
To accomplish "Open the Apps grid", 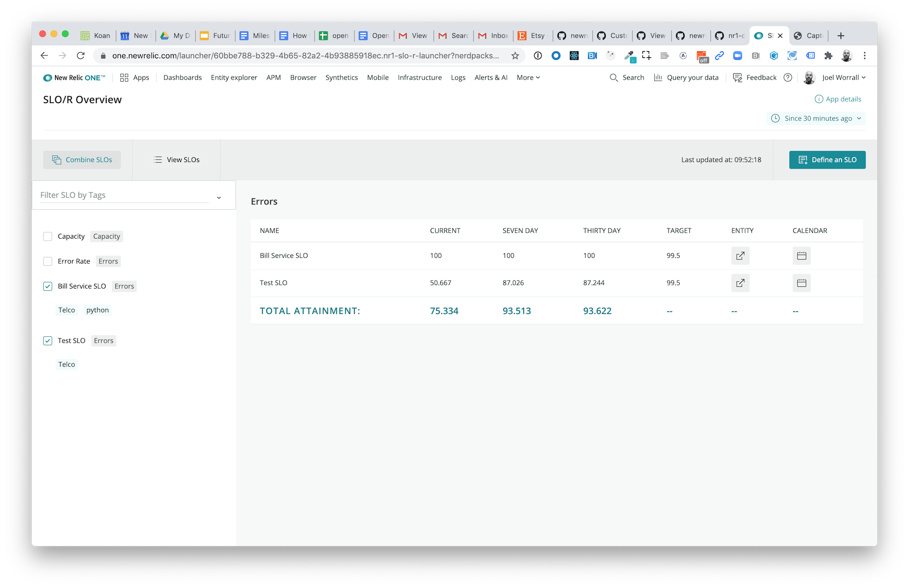I will point(134,78).
